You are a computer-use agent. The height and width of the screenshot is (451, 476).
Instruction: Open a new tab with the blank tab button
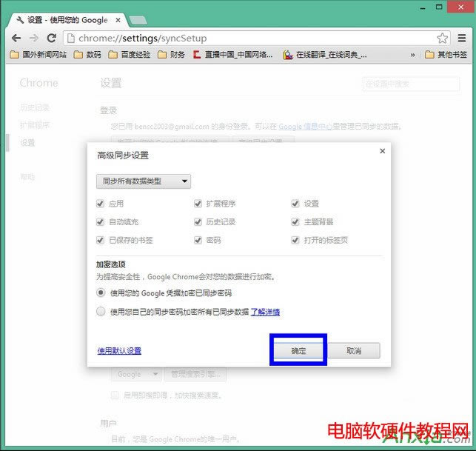138,21
